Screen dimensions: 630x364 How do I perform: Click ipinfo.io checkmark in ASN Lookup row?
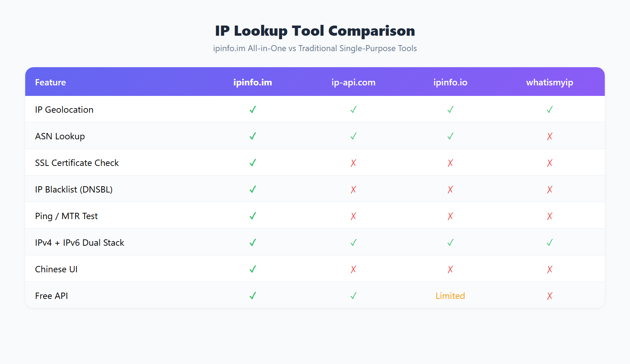click(450, 136)
